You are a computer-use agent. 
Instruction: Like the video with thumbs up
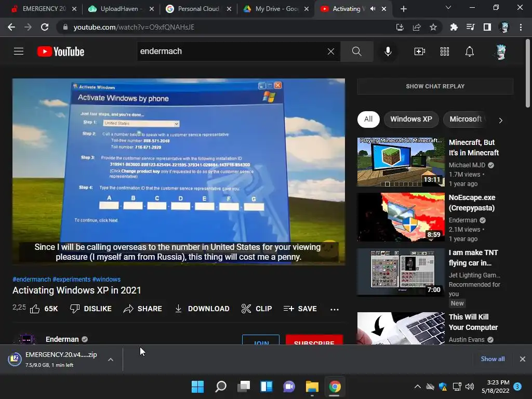coord(44,309)
